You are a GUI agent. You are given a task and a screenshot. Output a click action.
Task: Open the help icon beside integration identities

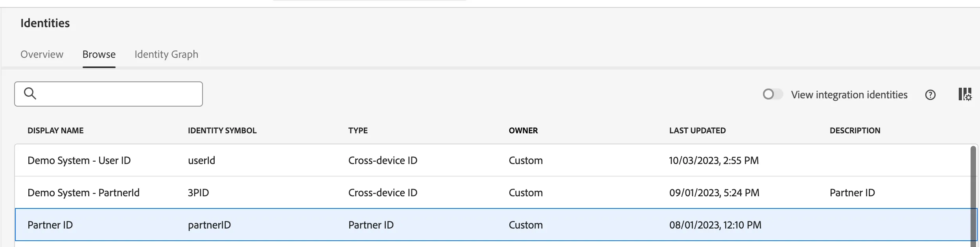tap(930, 95)
